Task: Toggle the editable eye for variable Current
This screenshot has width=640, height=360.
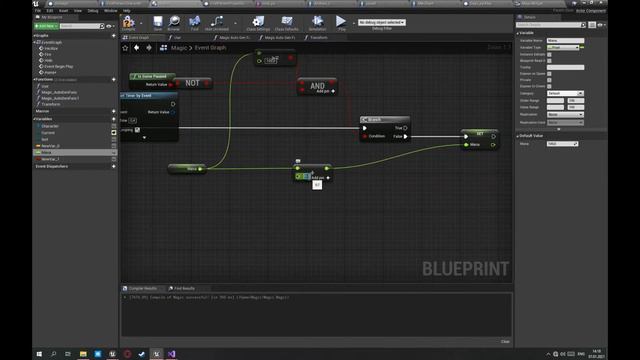Action: coord(114,133)
